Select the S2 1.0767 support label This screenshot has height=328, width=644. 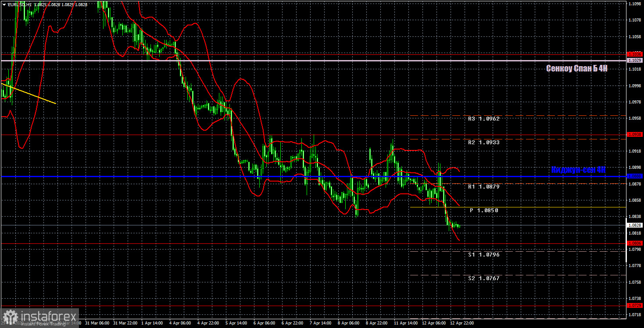484,278
